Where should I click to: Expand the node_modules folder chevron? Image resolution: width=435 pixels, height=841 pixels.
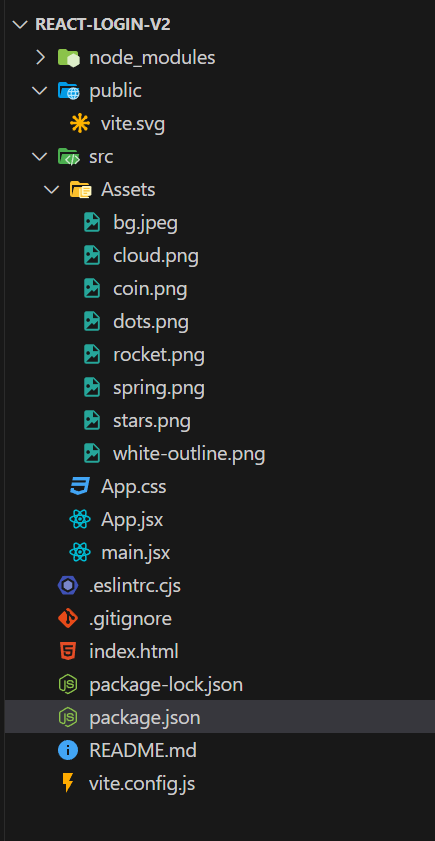tap(40, 57)
